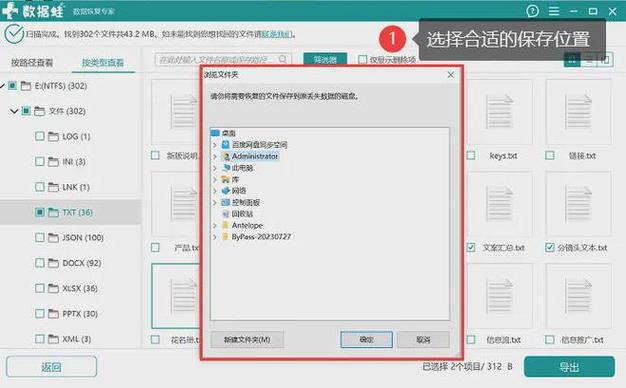
Task: Check the JSON (100) folder checkbox
Action: point(40,238)
